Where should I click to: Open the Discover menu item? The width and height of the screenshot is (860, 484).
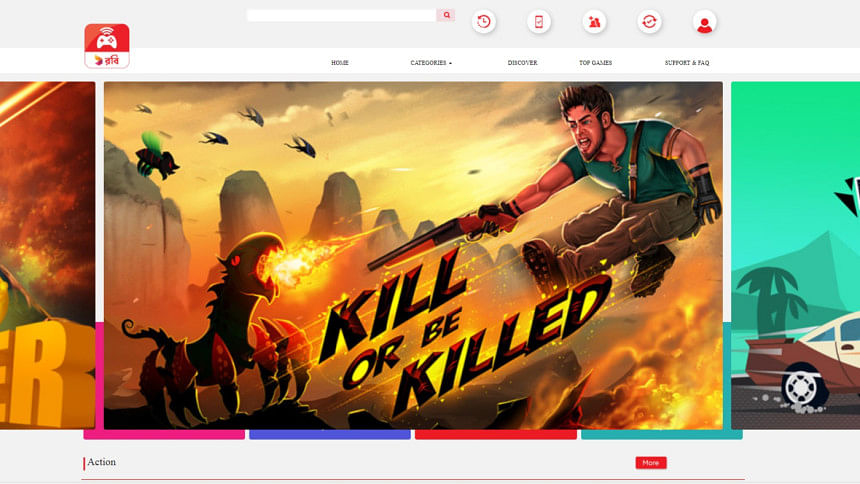pyautogui.click(x=522, y=63)
